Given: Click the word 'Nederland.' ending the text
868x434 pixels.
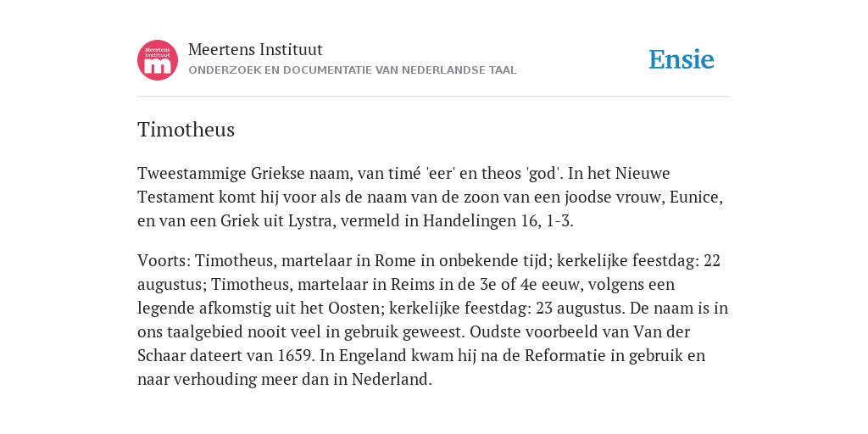Looking at the screenshot, I should (392, 380).
